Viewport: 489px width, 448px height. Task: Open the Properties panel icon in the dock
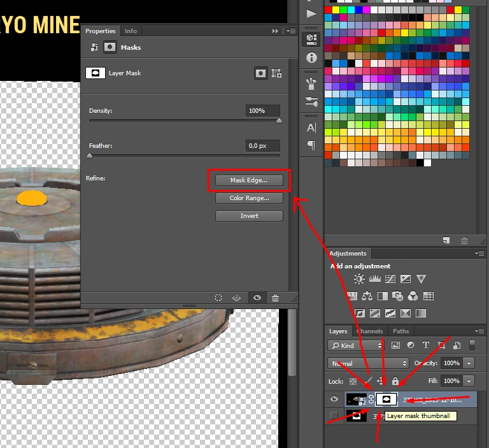pyautogui.click(x=311, y=40)
